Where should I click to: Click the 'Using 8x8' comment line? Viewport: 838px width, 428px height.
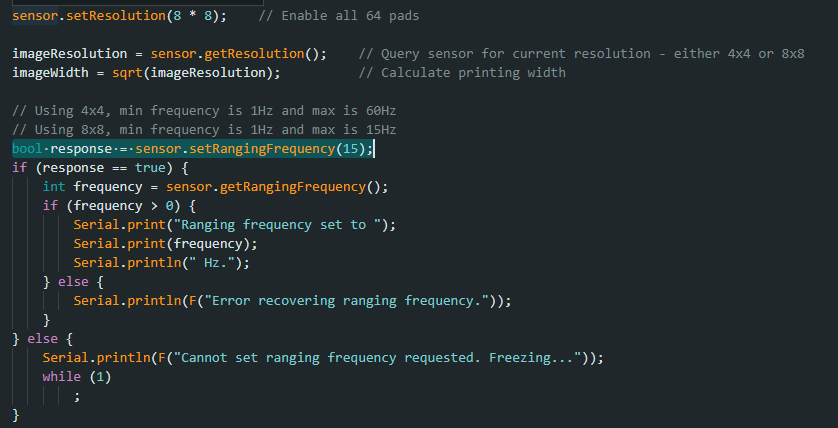(203, 129)
